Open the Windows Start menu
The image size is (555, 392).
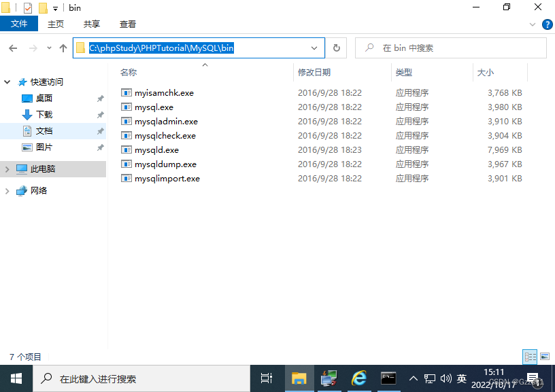16,378
